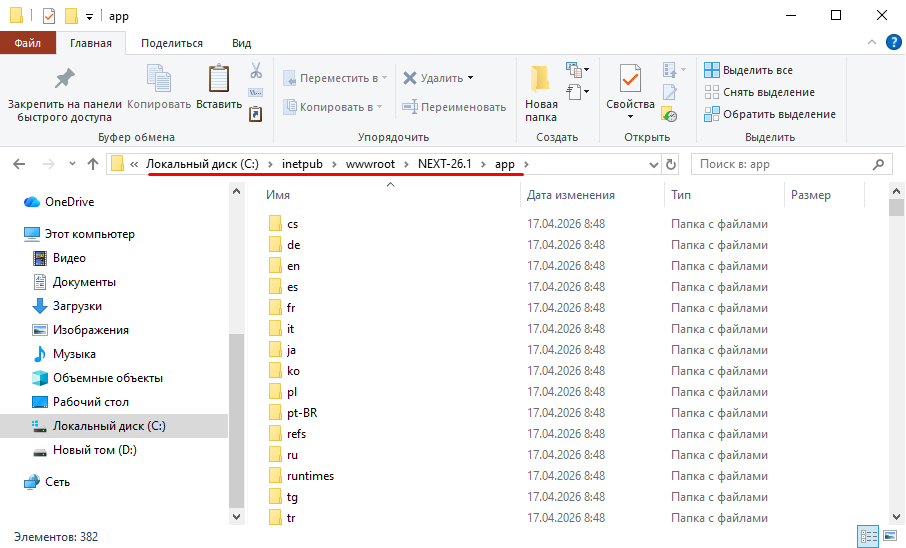Click navigation pane scrollbar up arrow
This screenshot has height=548, width=906.
tap(236, 191)
